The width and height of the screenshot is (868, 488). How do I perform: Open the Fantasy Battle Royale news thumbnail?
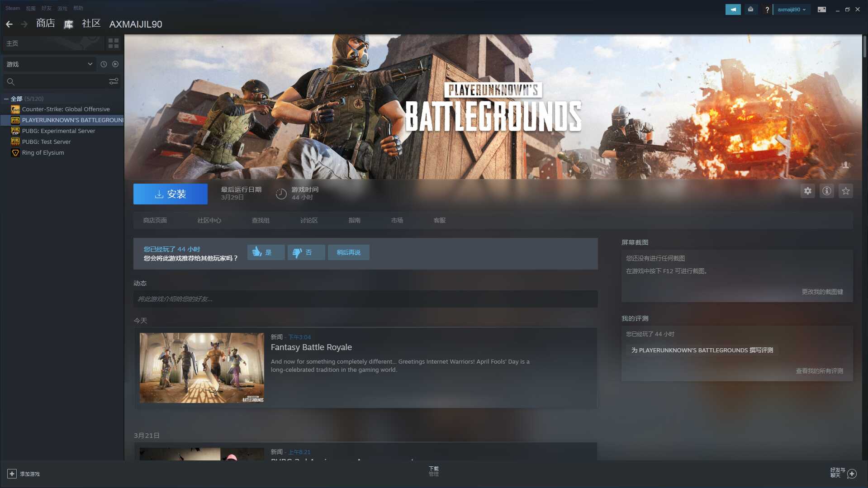click(x=202, y=368)
